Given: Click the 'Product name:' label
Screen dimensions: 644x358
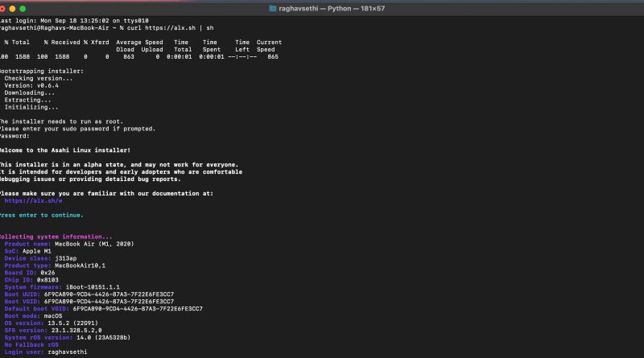Looking at the screenshot, I should pos(27,244).
